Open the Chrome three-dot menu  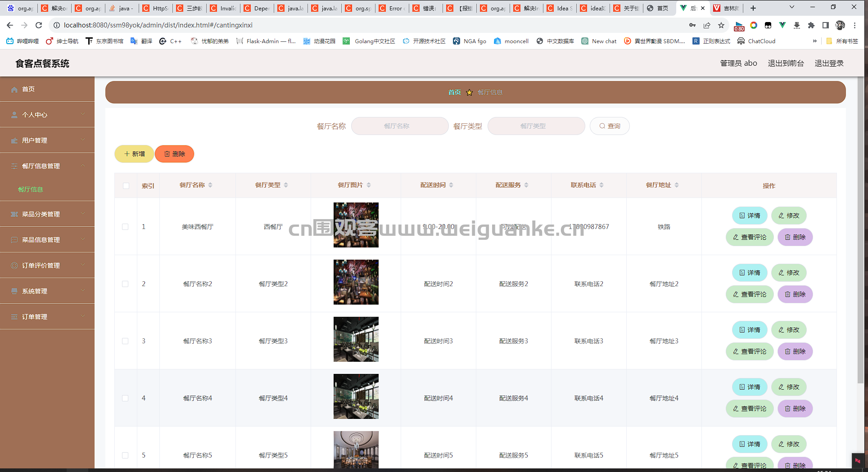click(x=854, y=25)
